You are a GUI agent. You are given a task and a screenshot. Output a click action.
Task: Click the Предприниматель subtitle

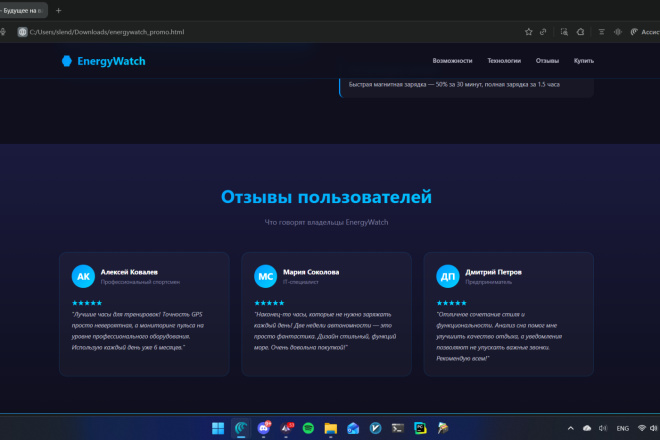click(488, 282)
